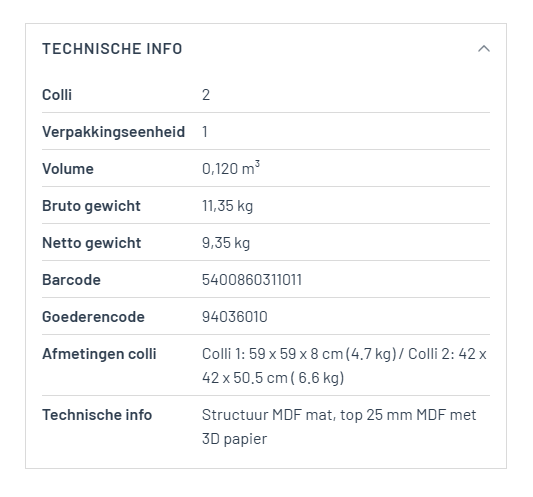This screenshot has height=497, width=533.
Task: Select the Verpakkingseenheid value 1
Action: [205, 132]
